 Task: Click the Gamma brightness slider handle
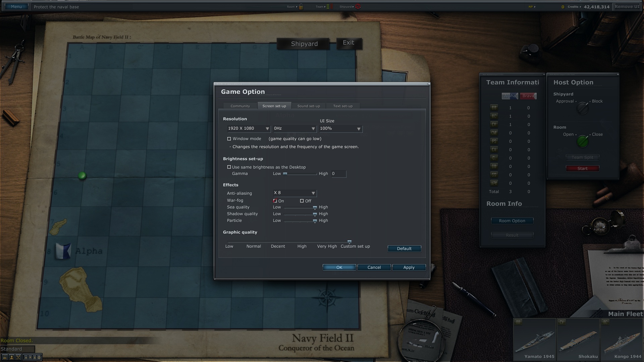pyautogui.click(x=285, y=174)
